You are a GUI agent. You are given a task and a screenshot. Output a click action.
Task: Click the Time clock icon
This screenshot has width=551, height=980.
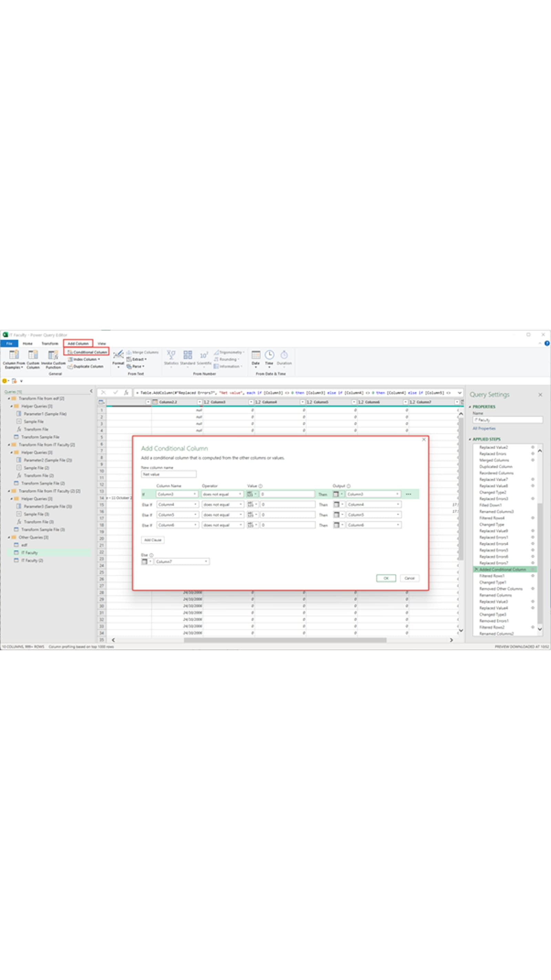(x=269, y=355)
